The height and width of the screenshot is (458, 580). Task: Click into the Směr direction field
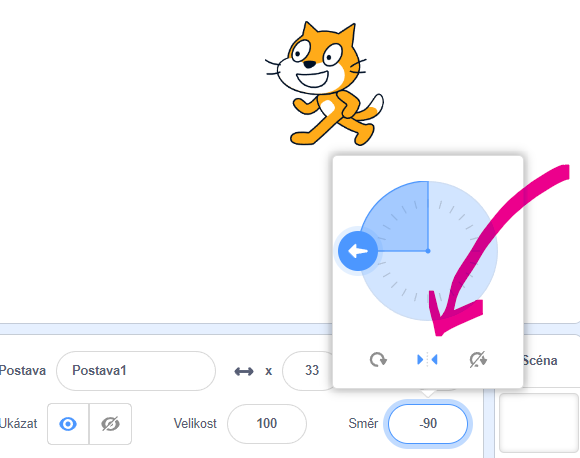428,424
